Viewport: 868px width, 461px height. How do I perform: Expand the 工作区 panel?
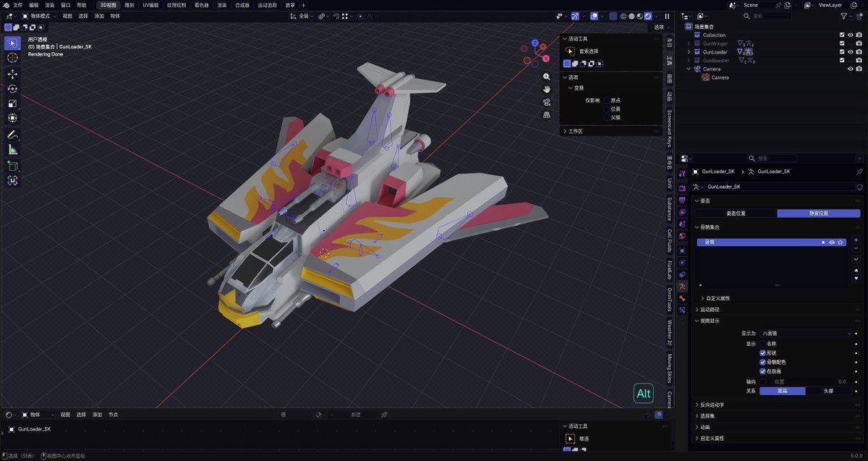[611, 132]
